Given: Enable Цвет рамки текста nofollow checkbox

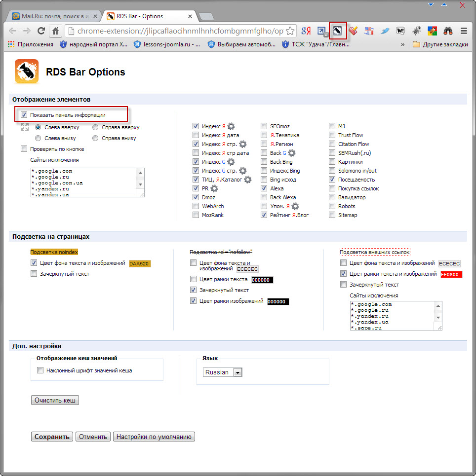Looking at the screenshot, I should [x=193, y=279].
